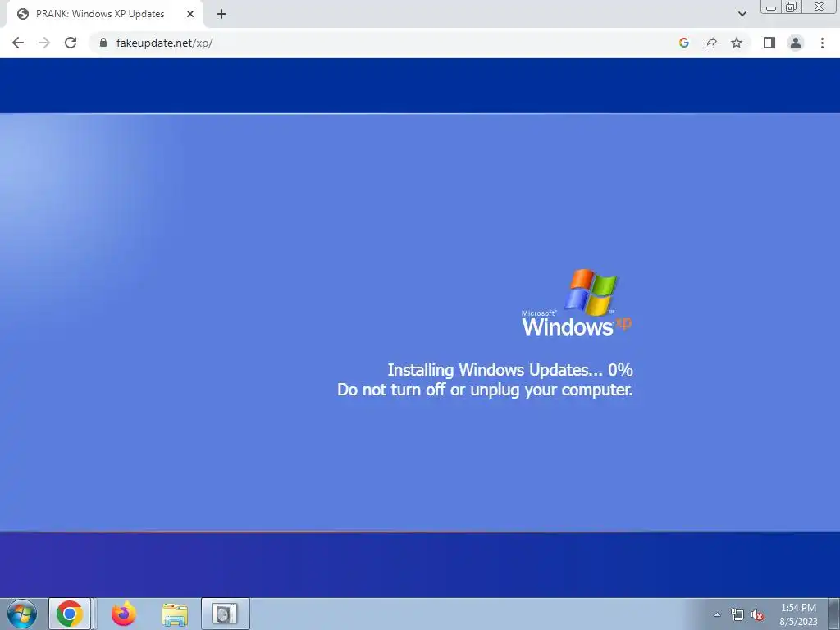The image size is (840, 630).
Task: Click the Windows XP logo on the page
Action: 577,304
